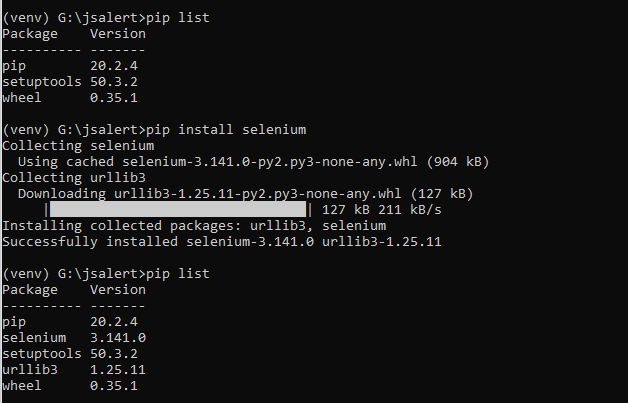Click the "Package" header in the first list
The image size is (628, 403).
click(30, 34)
